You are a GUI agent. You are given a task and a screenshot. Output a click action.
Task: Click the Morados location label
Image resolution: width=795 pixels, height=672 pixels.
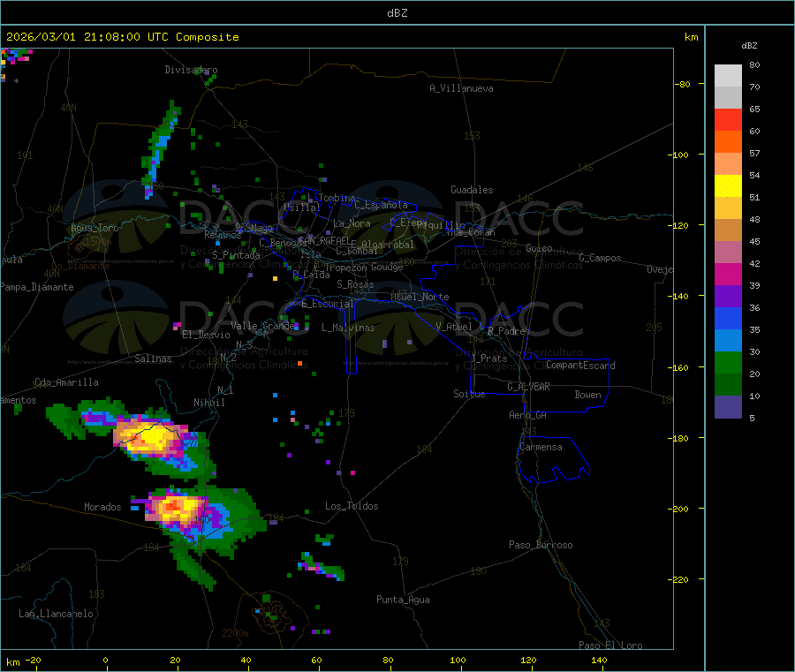[x=102, y=507]
